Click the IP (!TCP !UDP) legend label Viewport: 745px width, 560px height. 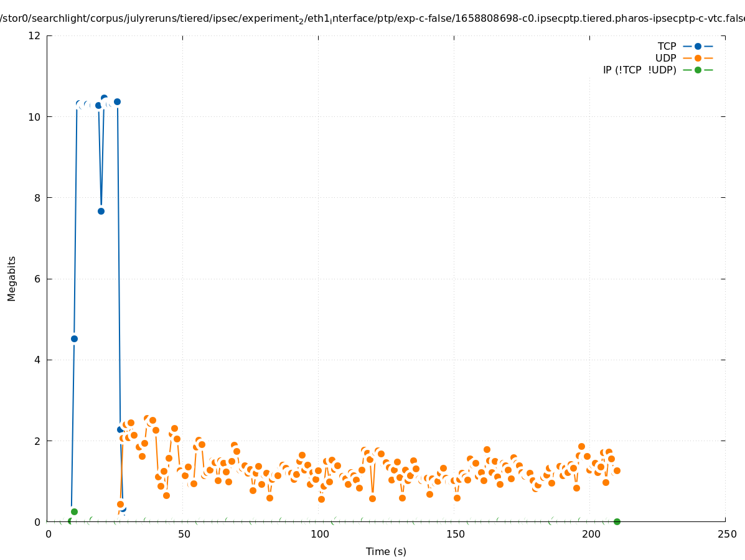click(x=639, y=70)
